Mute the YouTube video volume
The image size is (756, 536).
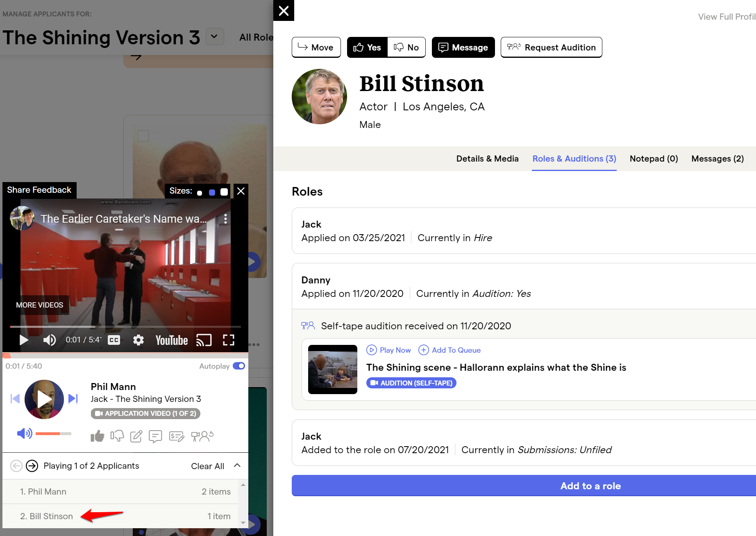[50, 340]
